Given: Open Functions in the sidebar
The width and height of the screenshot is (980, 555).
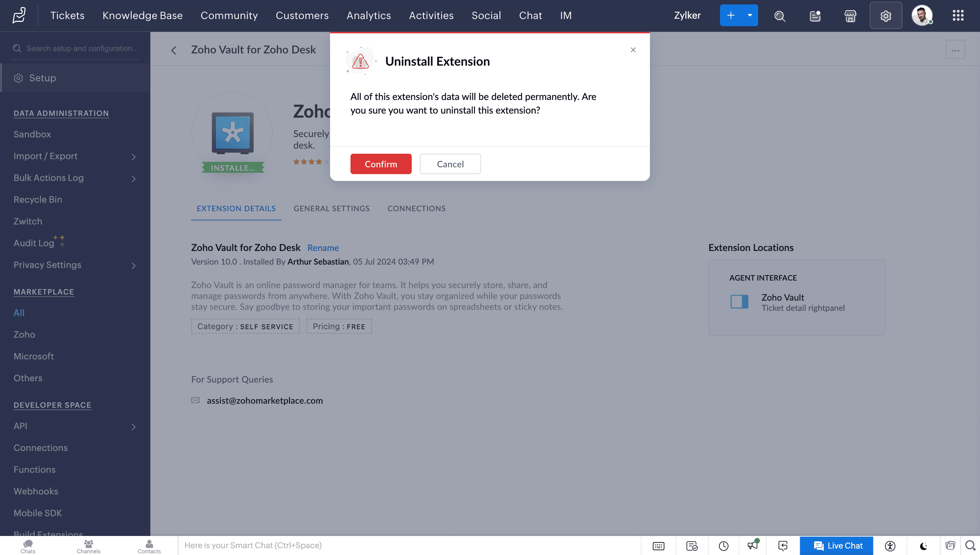Looking at the screenshot, I should (x=35, y=469).
